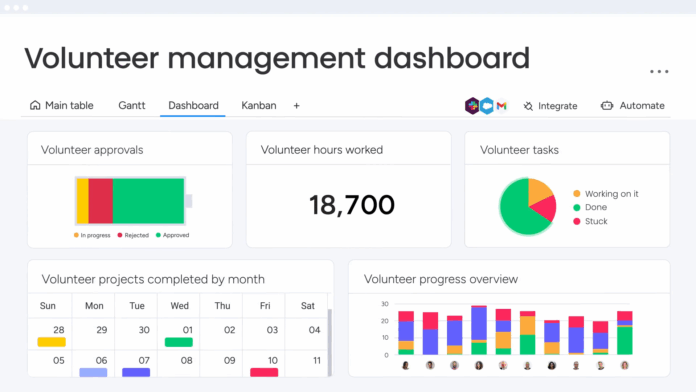
Task: Click the Automate robot icon
Action: click(607, 106)
